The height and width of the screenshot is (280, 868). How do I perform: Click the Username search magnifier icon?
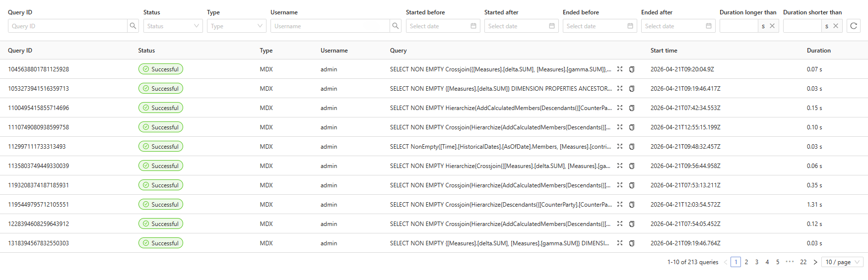point(395,26)
